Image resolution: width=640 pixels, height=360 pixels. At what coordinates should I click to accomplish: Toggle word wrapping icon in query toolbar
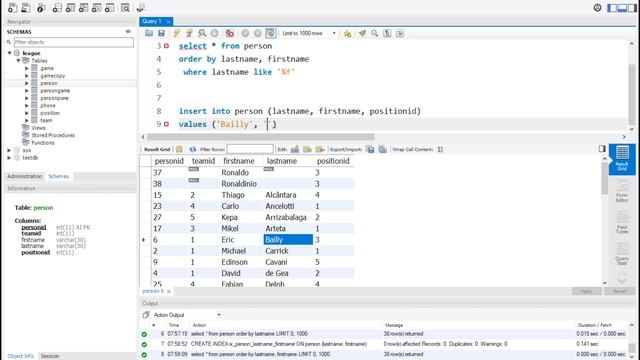pos(400,33)
